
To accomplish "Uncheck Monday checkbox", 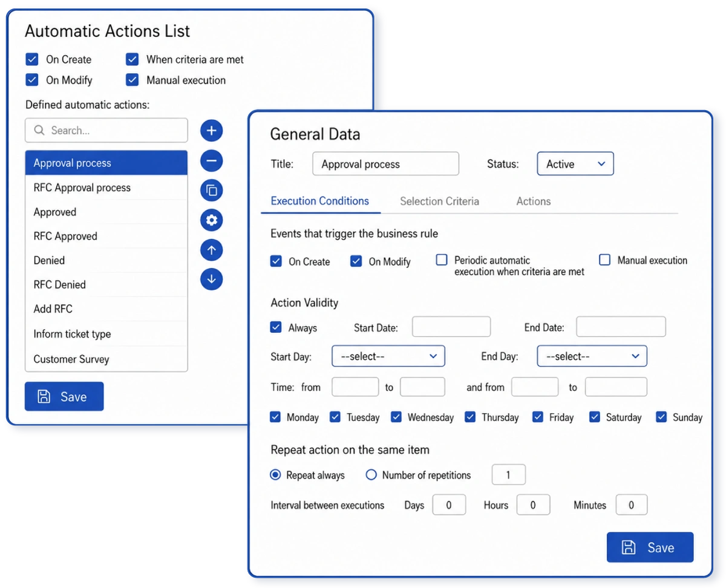I will click(x=275, y=417).
